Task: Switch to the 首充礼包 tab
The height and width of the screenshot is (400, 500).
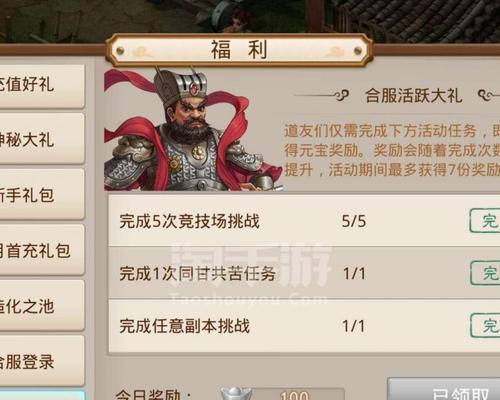Action: (40, 250)
